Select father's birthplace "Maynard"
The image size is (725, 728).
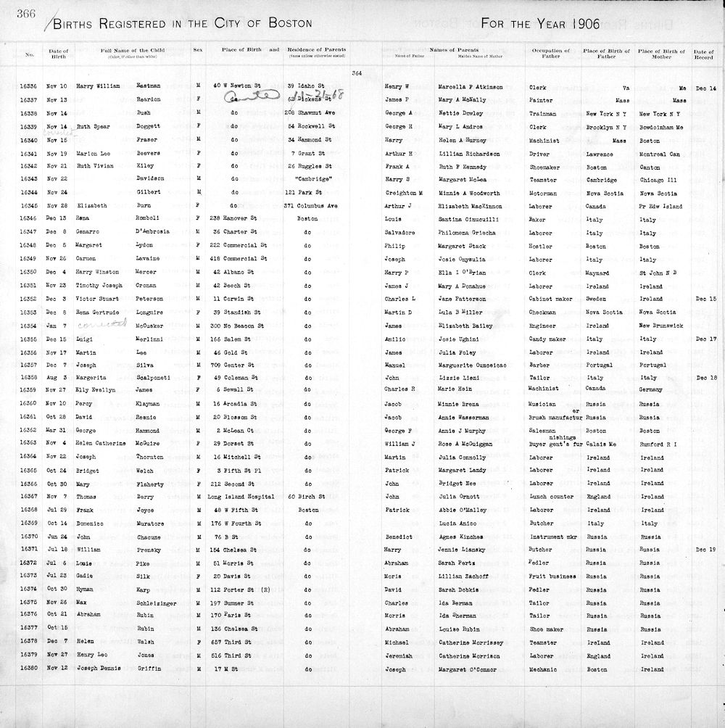[598, 273]
